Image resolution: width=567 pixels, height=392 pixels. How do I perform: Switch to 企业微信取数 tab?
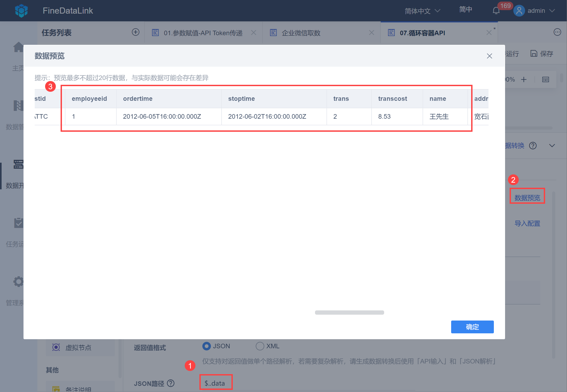click(x=301, y=33)
